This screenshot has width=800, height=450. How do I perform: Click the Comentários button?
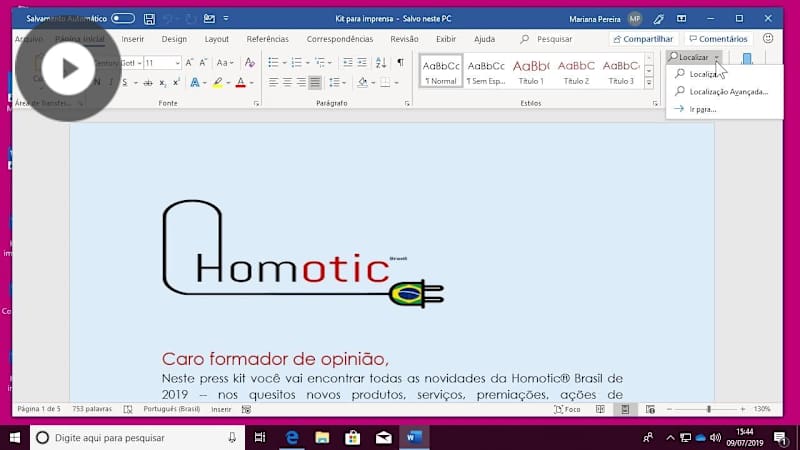pyautogui.click(x=718, y=39)
